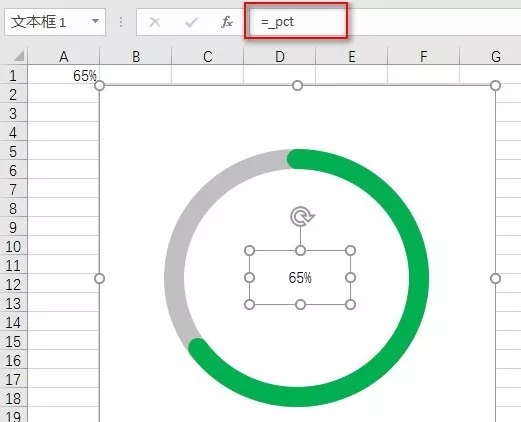521x422 pixels.
Task: Click the formula bar resize dots handle
Action: click(121, 22)
